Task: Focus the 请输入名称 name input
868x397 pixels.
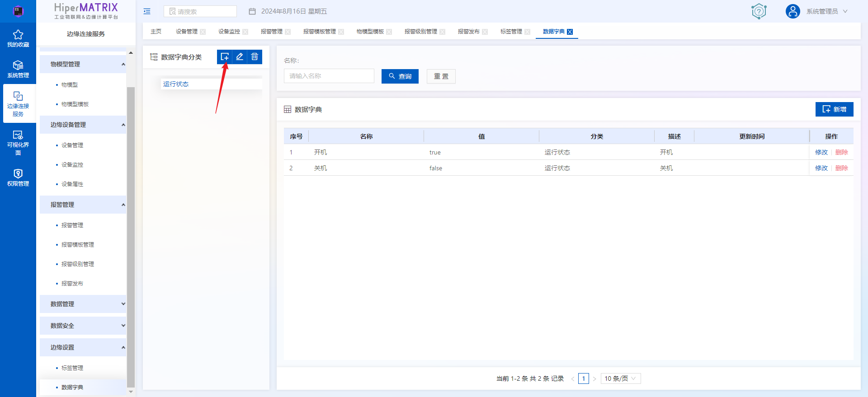Action: click(x=329, y=76)
